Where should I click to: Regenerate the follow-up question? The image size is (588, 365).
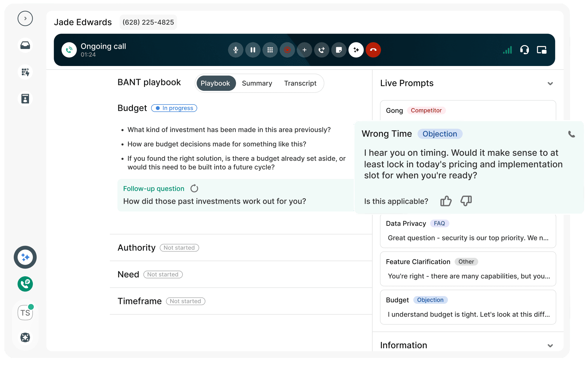click(x=194, y=188)
